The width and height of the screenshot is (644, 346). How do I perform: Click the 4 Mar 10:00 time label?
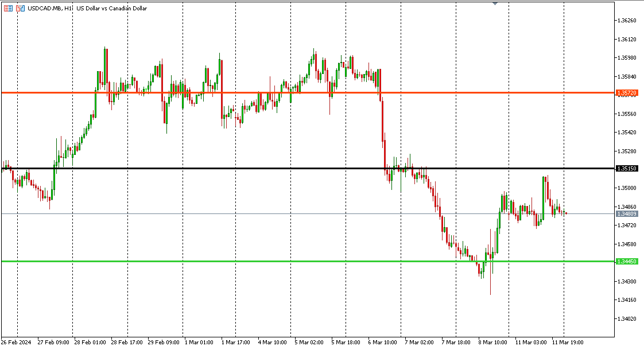[272, 342]
